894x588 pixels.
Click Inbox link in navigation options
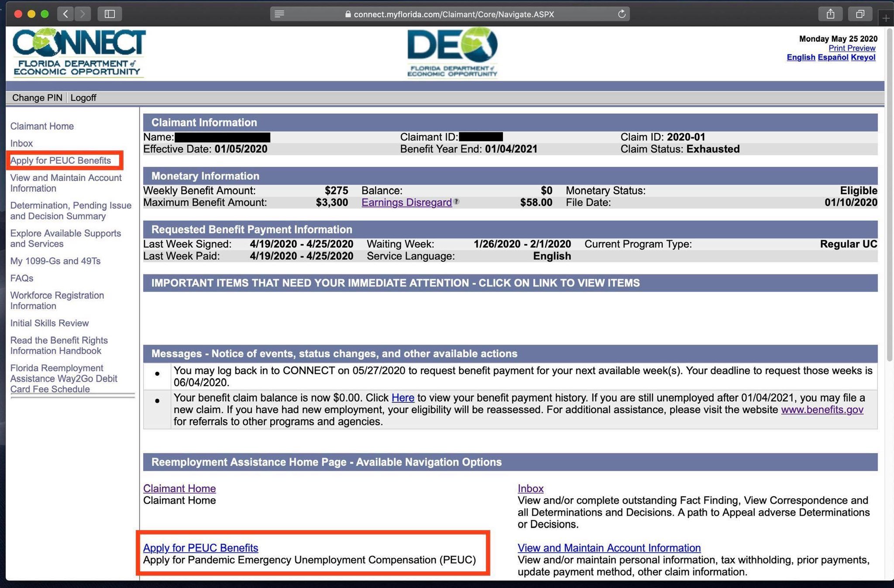click(x=530, y=489)
